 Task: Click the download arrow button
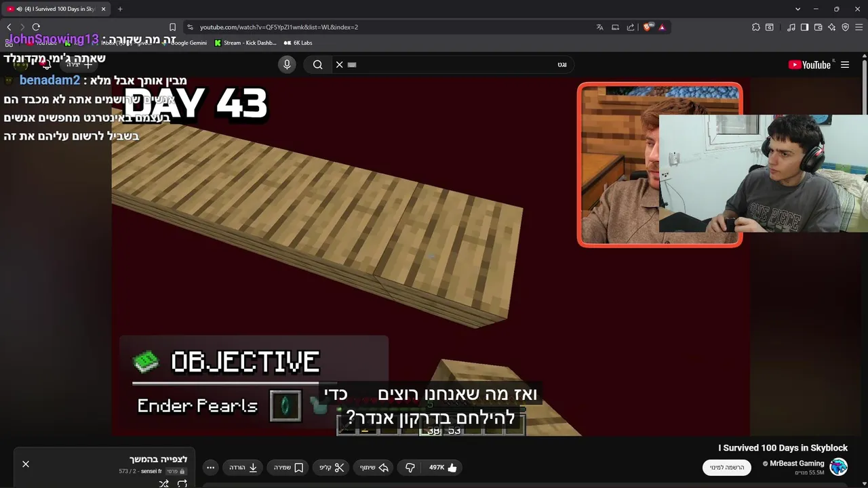pyautogui.click(x=243, y=468)
